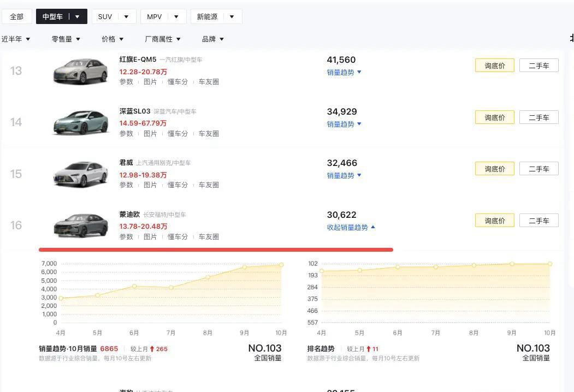Collapse 收起销量趋势 for 蒙迪欧
Screen dimensions: 574x392
(x=351, y=227)
